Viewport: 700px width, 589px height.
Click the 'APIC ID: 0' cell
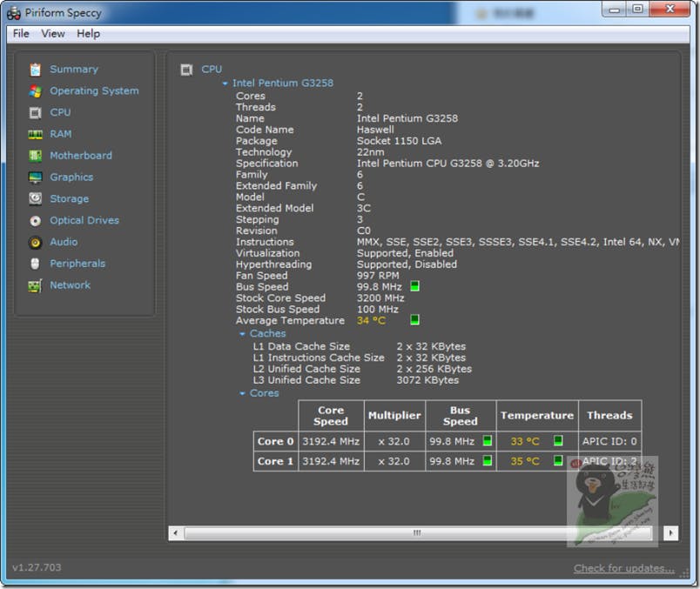point(609,442)
